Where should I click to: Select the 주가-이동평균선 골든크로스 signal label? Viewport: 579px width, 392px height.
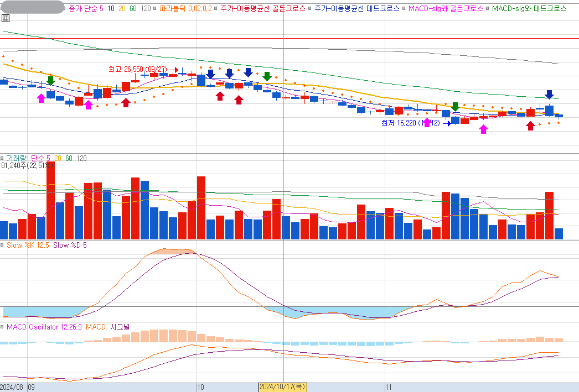[263, 8]
